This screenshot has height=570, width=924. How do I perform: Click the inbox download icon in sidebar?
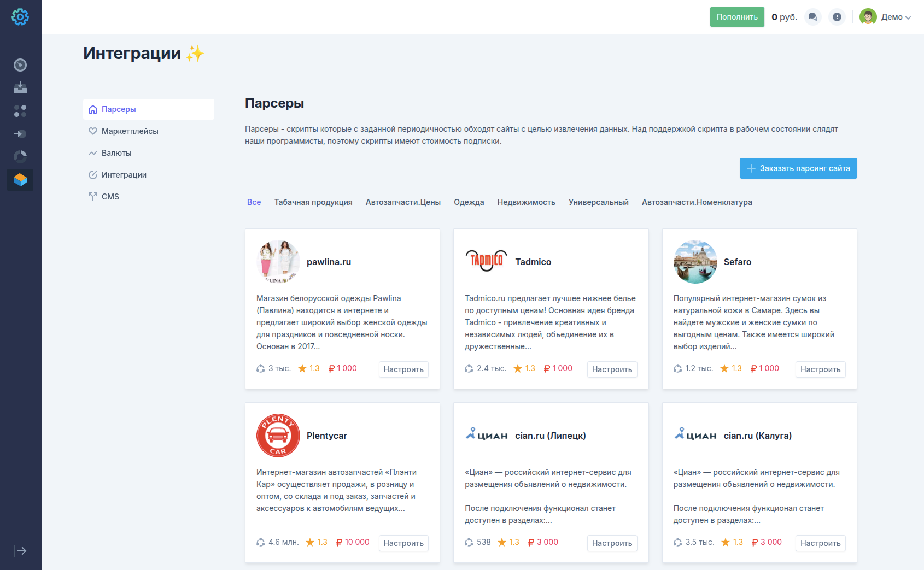[x=20, y=88]
